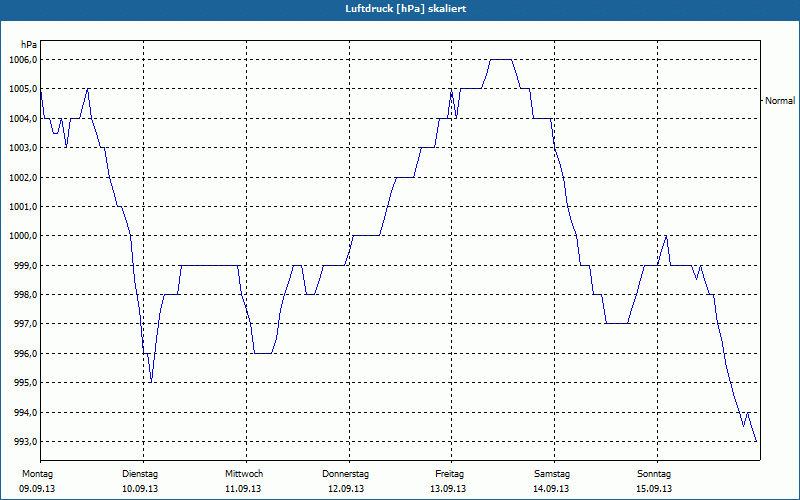Select the 996,0 axis value
The image size is (800, 500).
[x=26, y=354]
